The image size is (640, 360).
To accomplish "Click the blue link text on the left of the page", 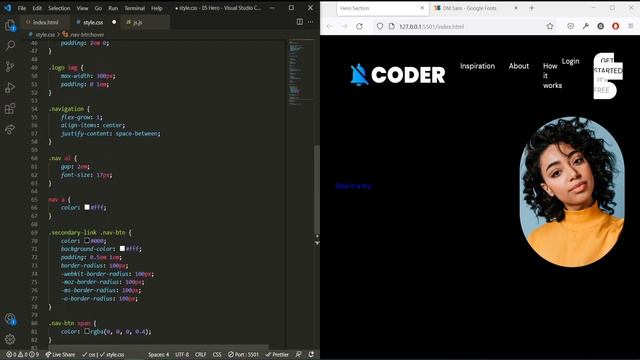I will tap(353, 186).
